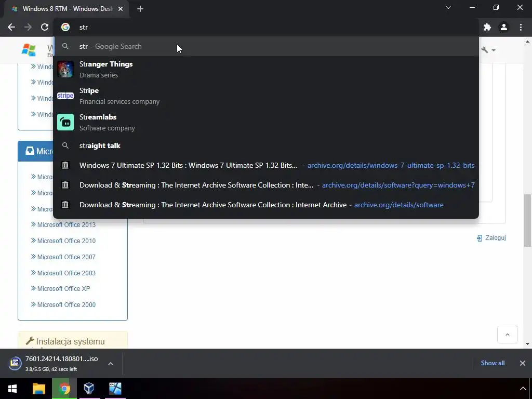Viewport: 532px width, 399px height.
Task: Open archive.org/details/software suggestion
Action: (x=266, y=205)
